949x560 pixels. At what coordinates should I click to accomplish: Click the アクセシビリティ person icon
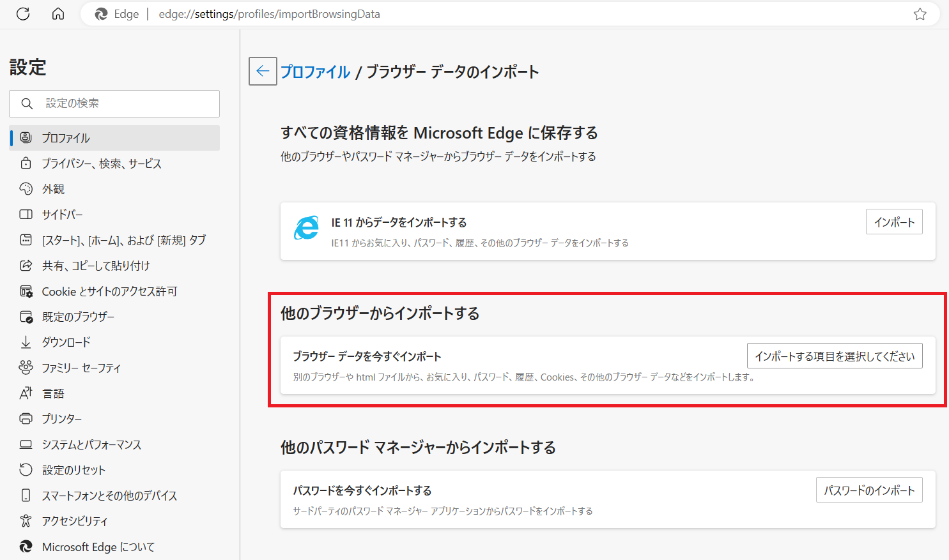(x=26, y=520)
